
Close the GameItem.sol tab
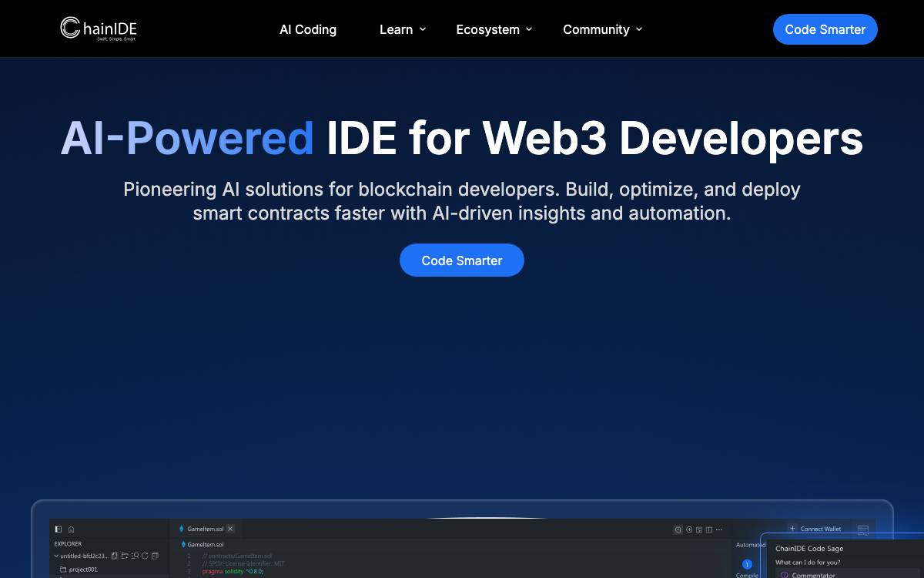point(230,529)
